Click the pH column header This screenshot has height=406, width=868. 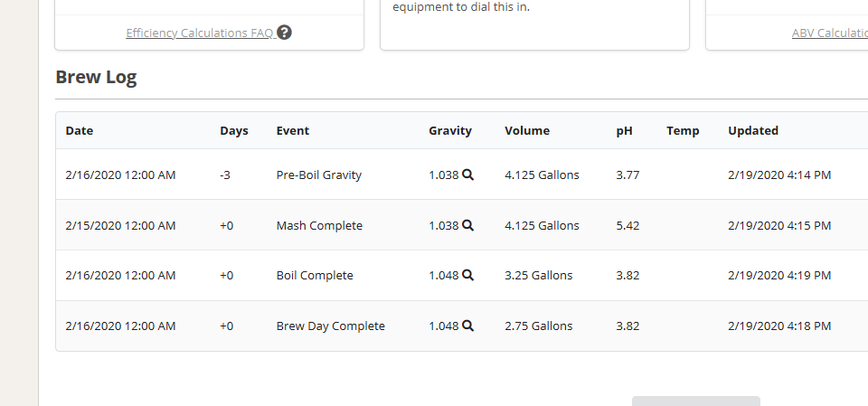coord(625,130)
